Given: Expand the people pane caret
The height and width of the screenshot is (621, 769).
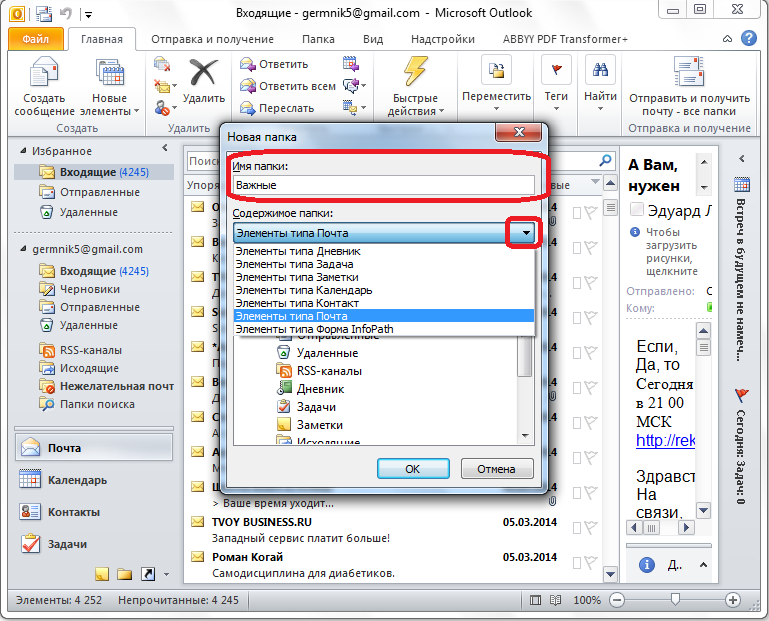Looking at the screenshot, I should tap(703, 565).
